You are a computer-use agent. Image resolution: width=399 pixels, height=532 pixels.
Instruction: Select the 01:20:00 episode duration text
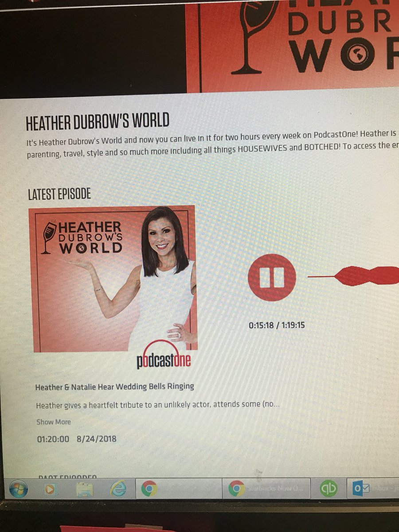53,439
